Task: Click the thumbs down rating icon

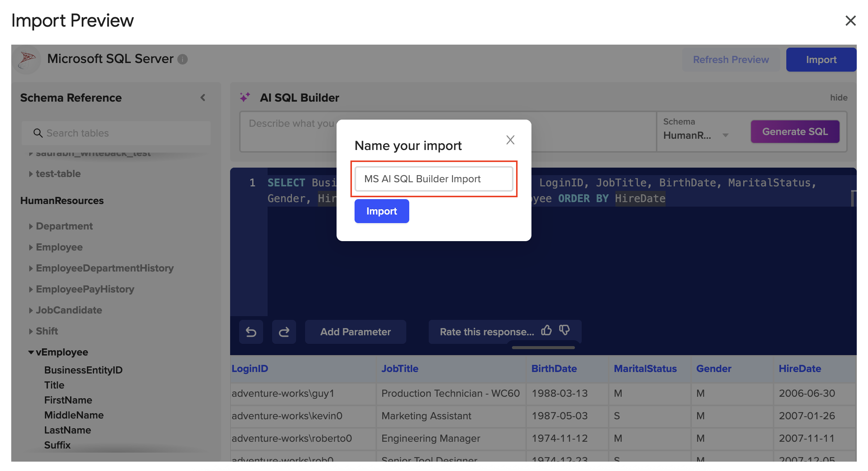Action: 564,330
